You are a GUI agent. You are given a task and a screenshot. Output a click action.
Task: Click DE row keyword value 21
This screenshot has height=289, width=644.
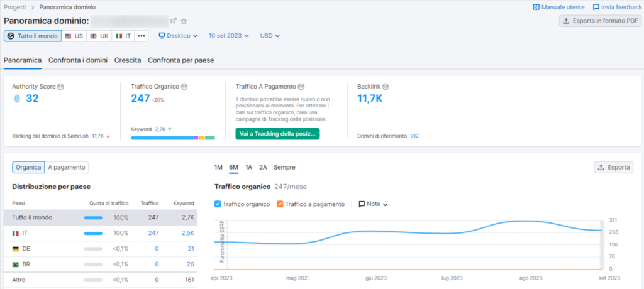click(x=191, y=249)
